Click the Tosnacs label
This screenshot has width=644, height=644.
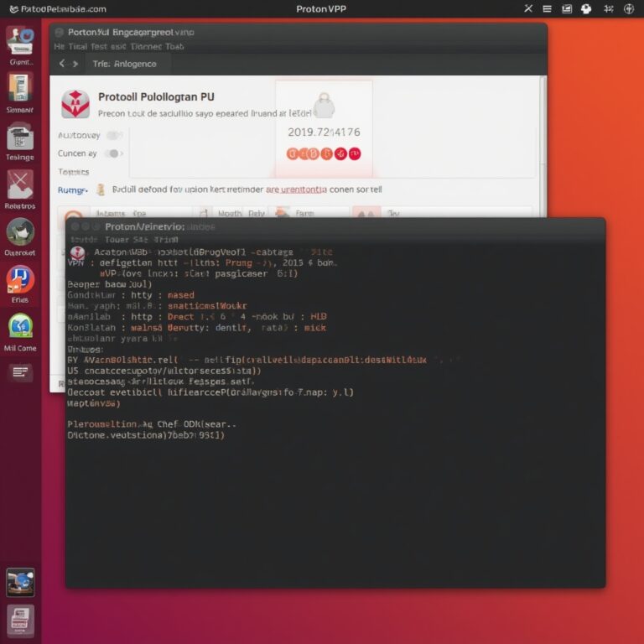click(x=74, y=172)
